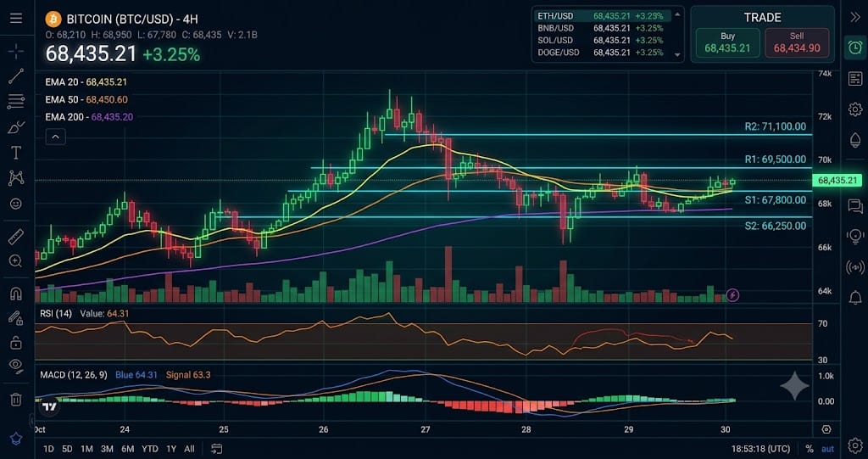The width and height of the screenshot is (868, 459).
Task: Click the Bitcoin symbol logo
Action: [53, 19]
